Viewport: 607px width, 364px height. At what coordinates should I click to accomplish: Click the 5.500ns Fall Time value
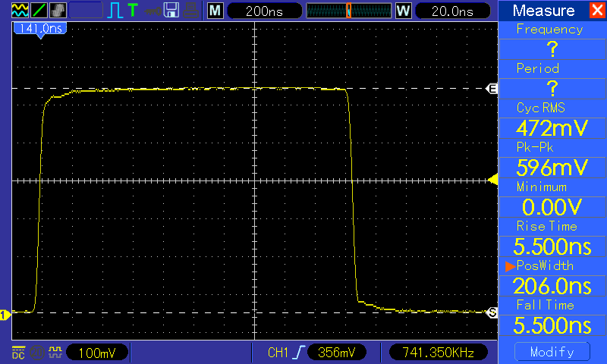click(552, 325)
